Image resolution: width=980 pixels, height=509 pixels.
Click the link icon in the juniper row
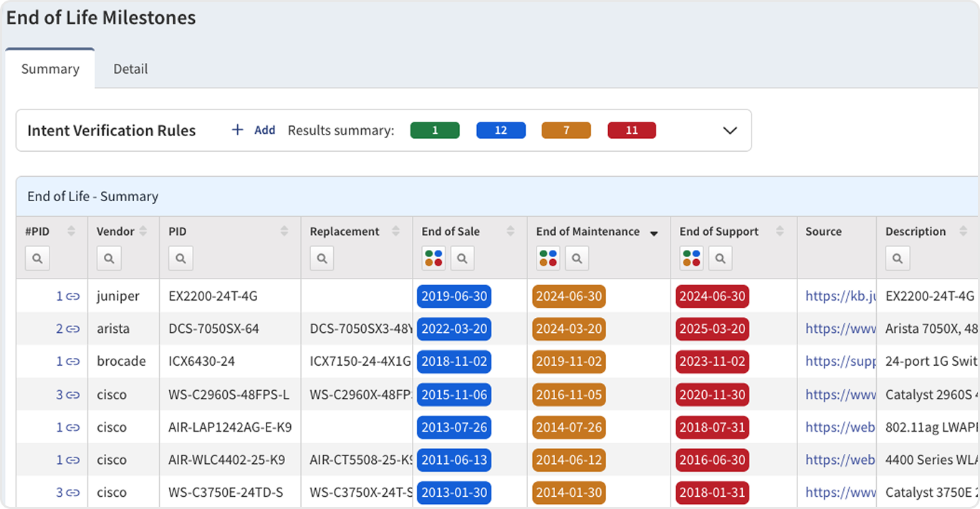click(x=73, y=296)
